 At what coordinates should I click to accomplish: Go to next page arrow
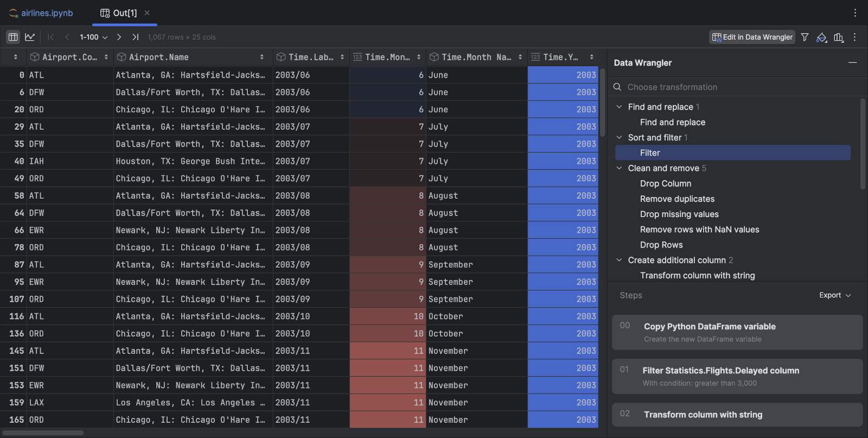tap(119, 37)
